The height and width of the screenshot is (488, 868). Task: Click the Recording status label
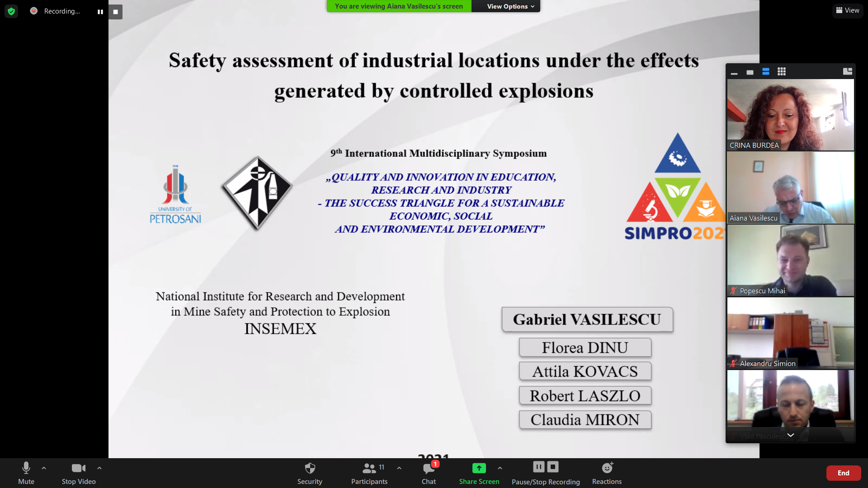(x=62, y=11)
